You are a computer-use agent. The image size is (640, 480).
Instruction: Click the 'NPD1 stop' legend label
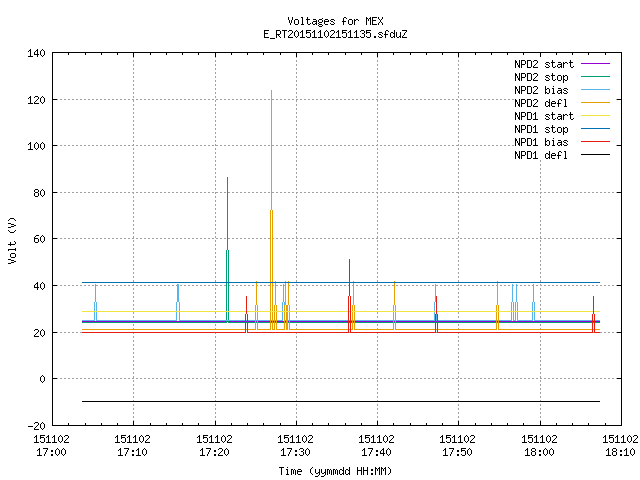coord(541,129)
